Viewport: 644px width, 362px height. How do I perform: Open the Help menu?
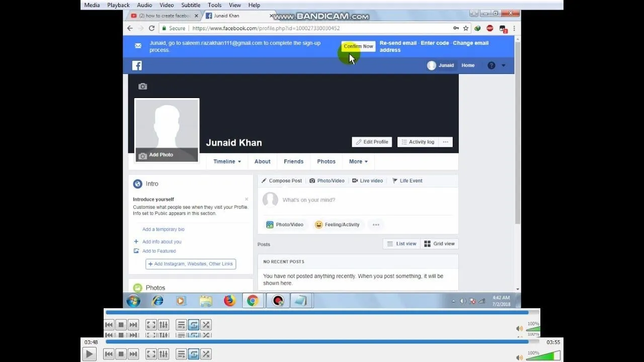(x=254, y=5)
